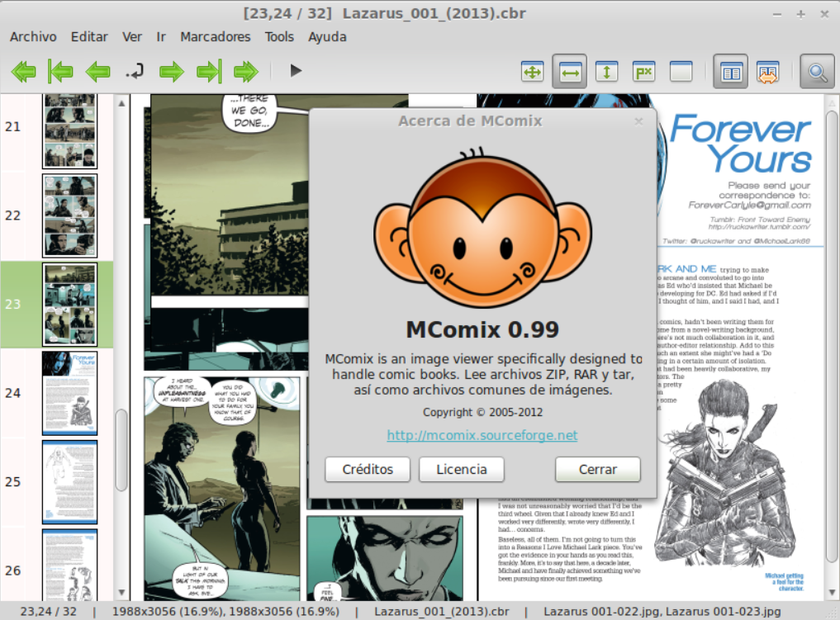The height and width of the screenshot is (620, 840).
Task: Close the main MComix window
Action: [824, 15]
